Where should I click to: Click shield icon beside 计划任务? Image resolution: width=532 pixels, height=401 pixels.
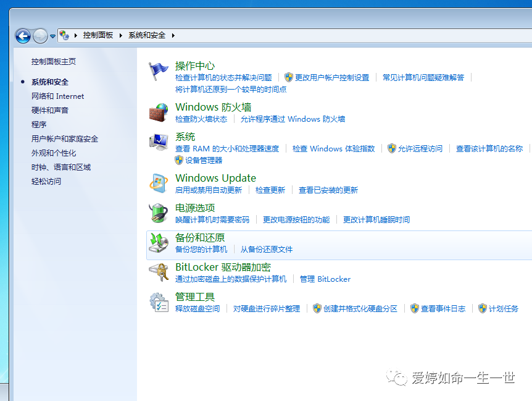pos(483,308)
